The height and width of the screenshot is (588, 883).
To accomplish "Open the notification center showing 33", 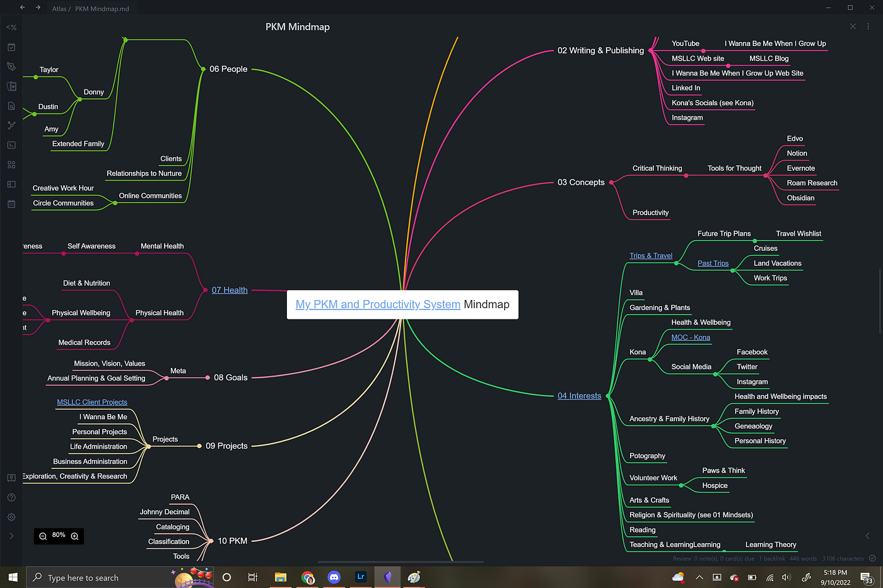I will pos(867,577).
